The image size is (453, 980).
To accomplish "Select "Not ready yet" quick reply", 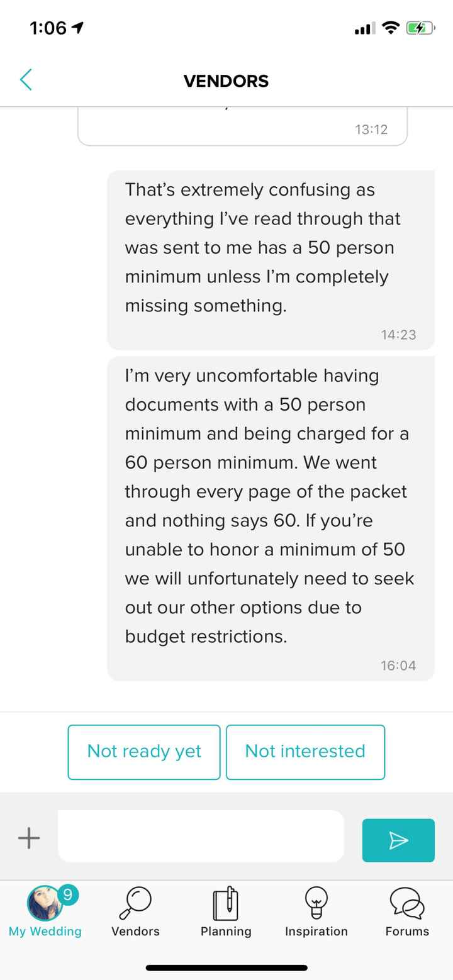I will pos(144,752).
